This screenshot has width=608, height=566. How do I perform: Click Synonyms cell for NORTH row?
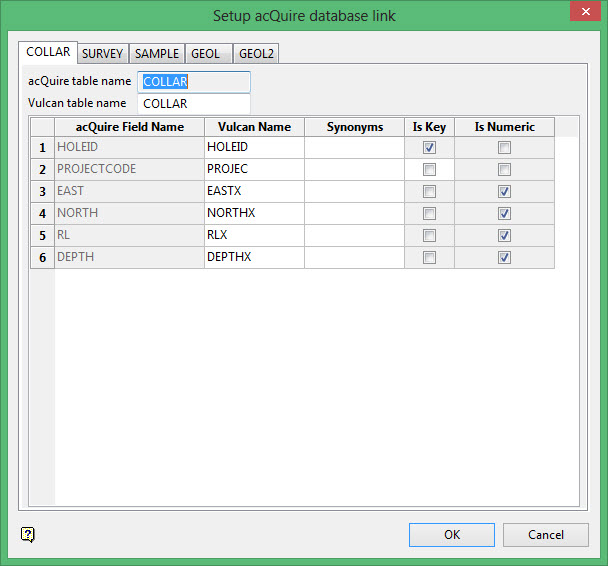point(354,213)
